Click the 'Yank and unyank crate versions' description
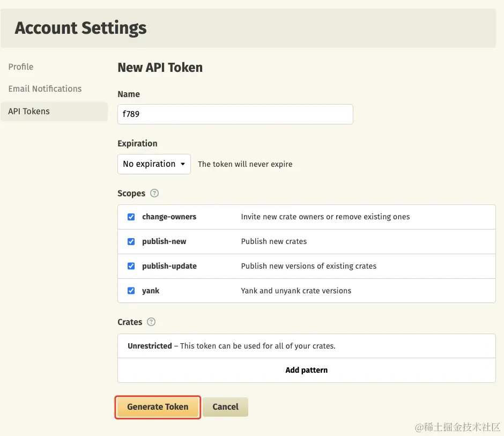 [296, 291]
